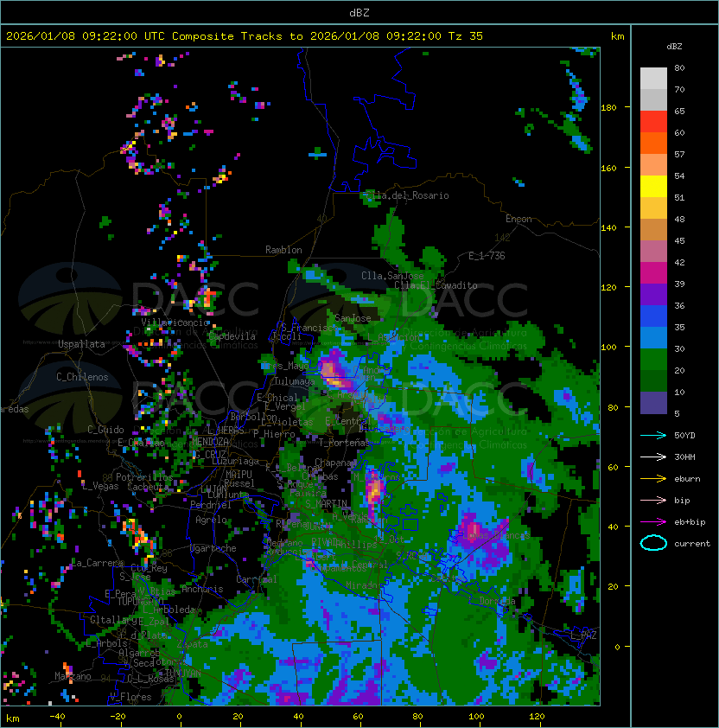The width and height of the screenshot is (719, 728).
Task: Click the 120 km horizontal axis tick label
Action: [x=537, y=717]
